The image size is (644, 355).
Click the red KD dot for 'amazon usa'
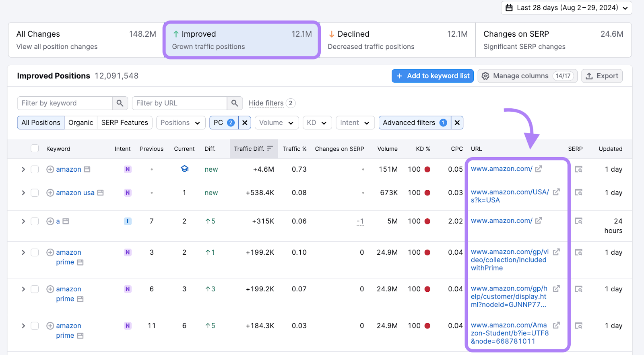[x=427, y=193]
